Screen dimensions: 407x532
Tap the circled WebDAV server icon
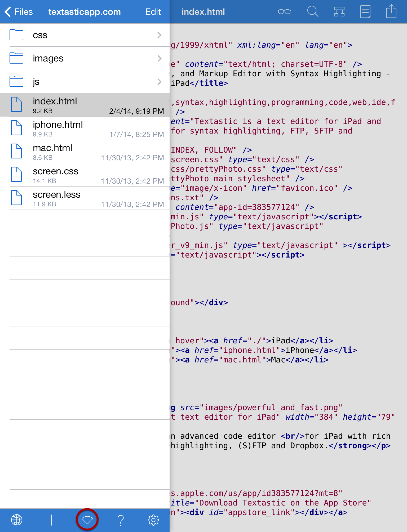pyautogui.click(x=87, y=520)
